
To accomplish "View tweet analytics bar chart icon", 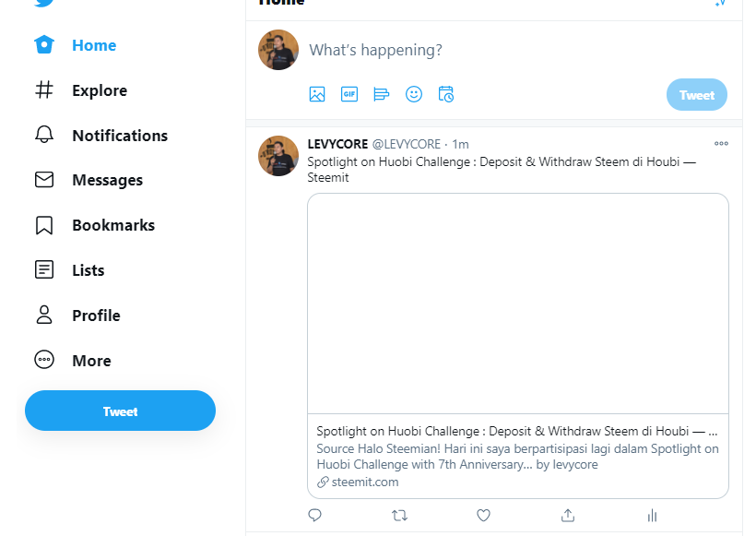I will point(653,516).
